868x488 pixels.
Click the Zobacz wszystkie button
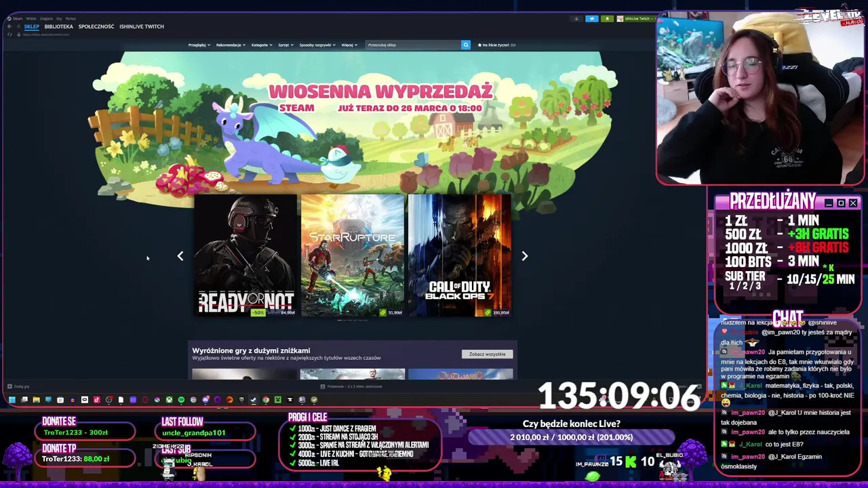pos(488,354)
